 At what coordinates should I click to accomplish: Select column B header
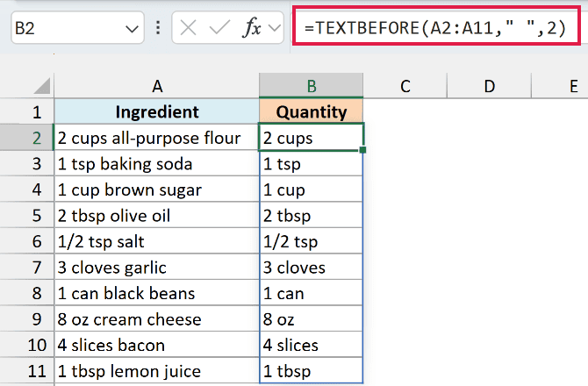tap(311, 86)
